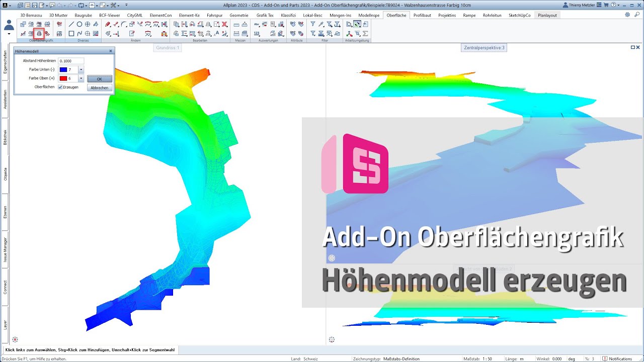The width and height of the screenshot is (644, 362).
Task: Click the save icon in quick access toolbar
Action: 34,5
